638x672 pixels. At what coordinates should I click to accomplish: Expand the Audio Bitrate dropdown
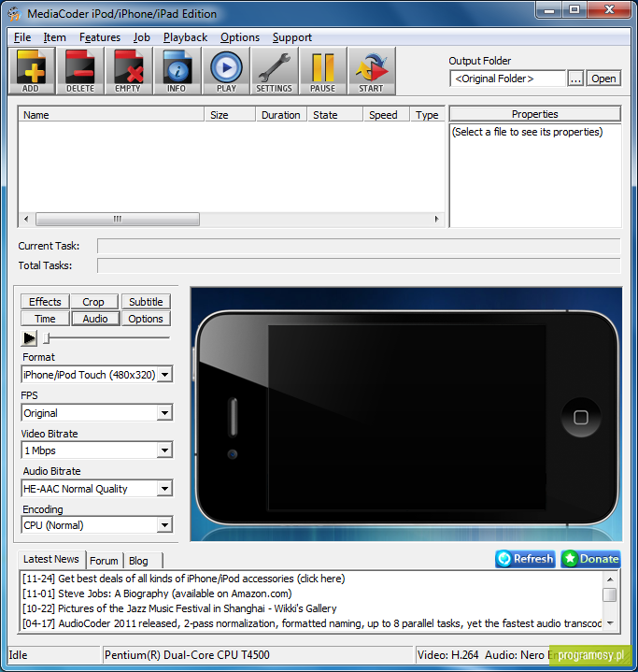(165, 489)
